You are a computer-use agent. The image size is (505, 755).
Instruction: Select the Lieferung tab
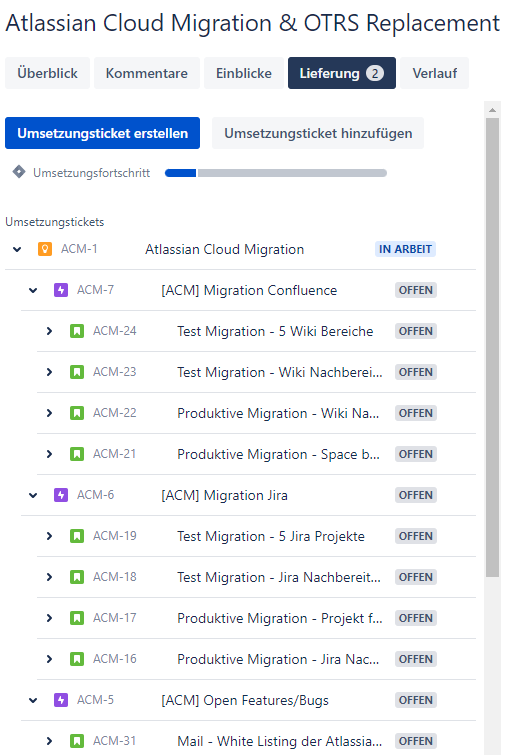(342, 73)
